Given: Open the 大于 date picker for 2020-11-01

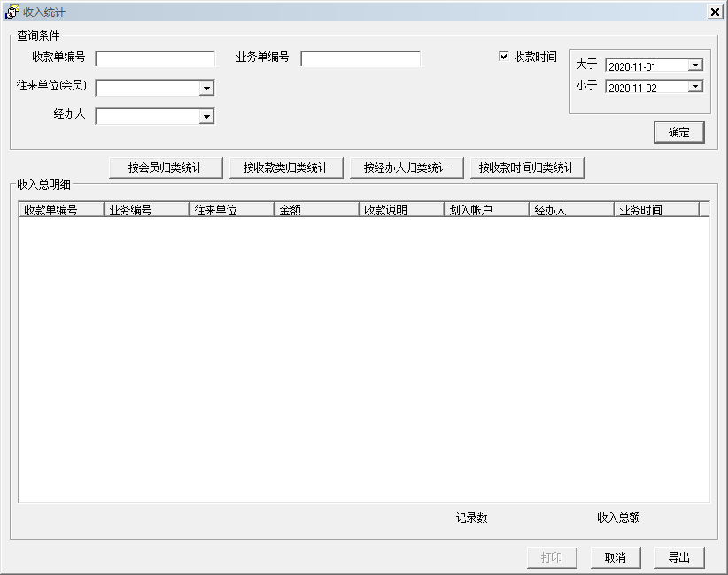Looking at the screenshot, I should [x=695, y=64].
